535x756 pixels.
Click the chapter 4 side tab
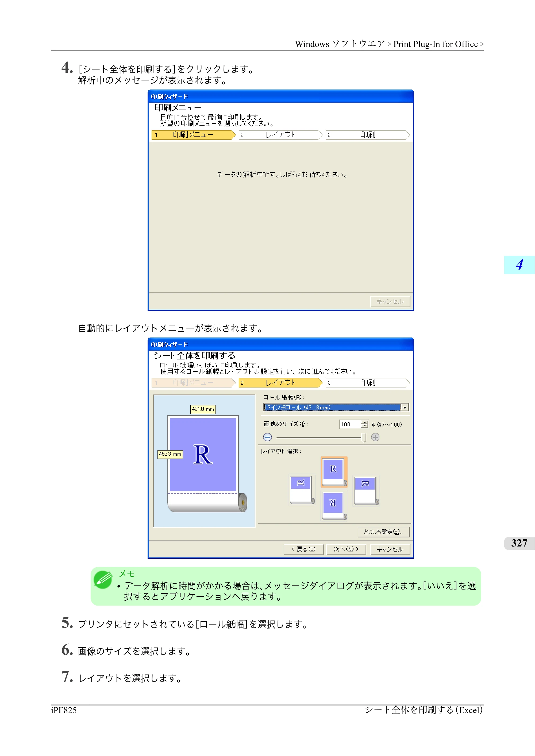click(519, 265)
